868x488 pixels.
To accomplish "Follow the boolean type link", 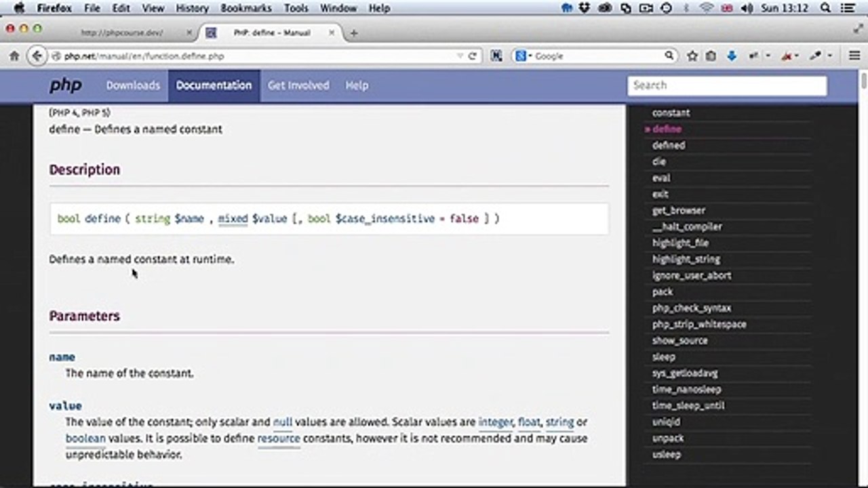I will [x=85, y=439].
